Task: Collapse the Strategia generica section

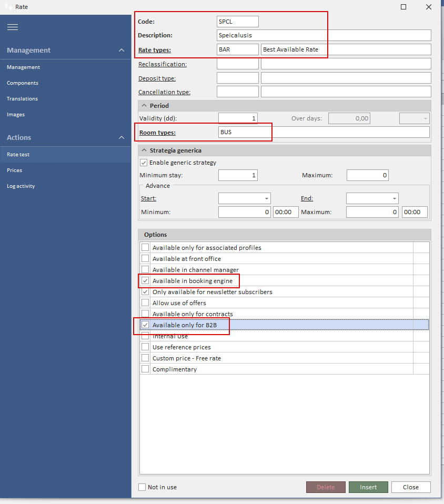Action: [144, 150]
